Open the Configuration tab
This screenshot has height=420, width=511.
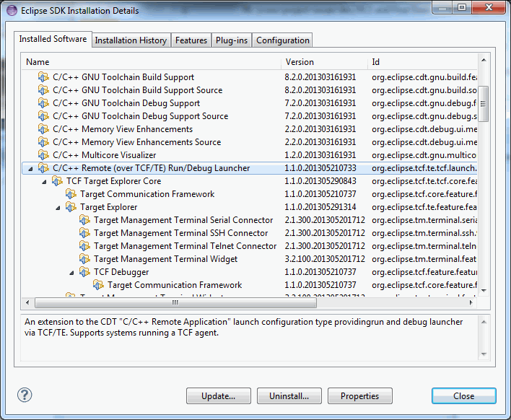pyautogui.click(x=282, y=40)
